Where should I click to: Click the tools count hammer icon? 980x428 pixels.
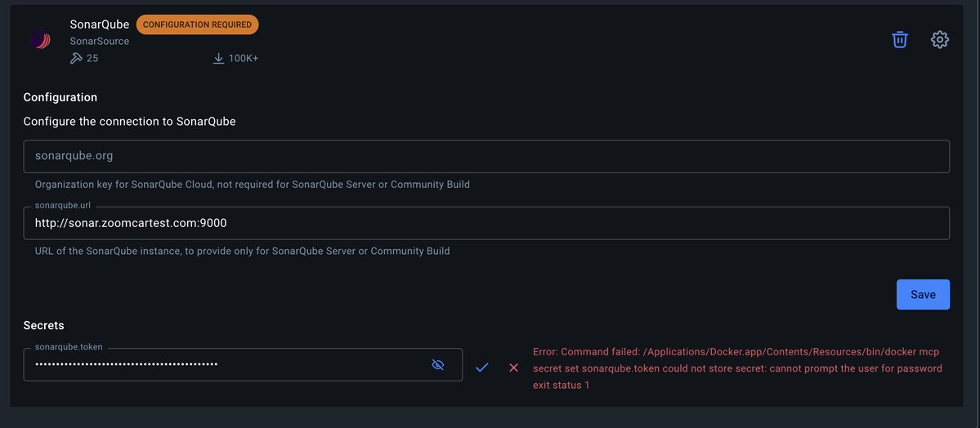[76, 58]
